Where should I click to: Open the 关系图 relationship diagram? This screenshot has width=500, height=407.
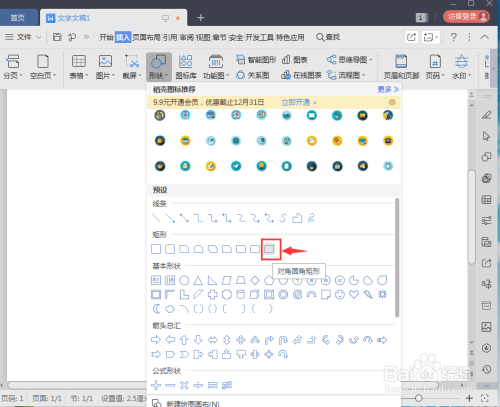253,75
